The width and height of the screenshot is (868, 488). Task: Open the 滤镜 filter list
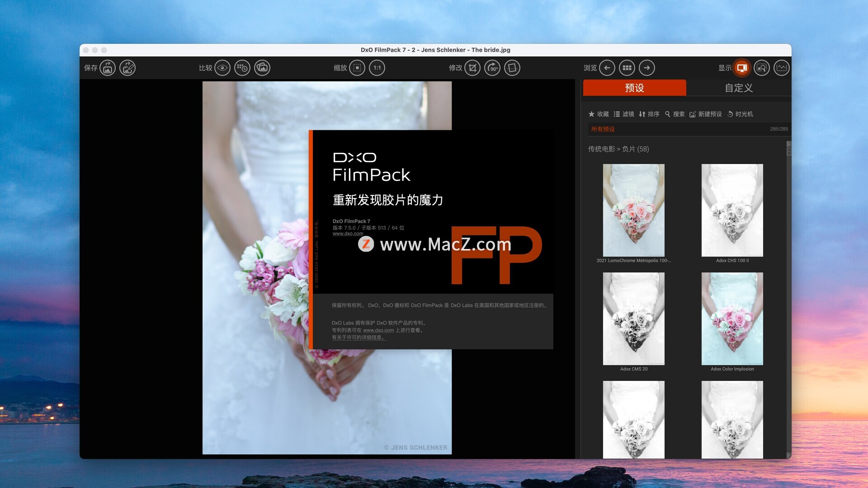coord(624,114)
